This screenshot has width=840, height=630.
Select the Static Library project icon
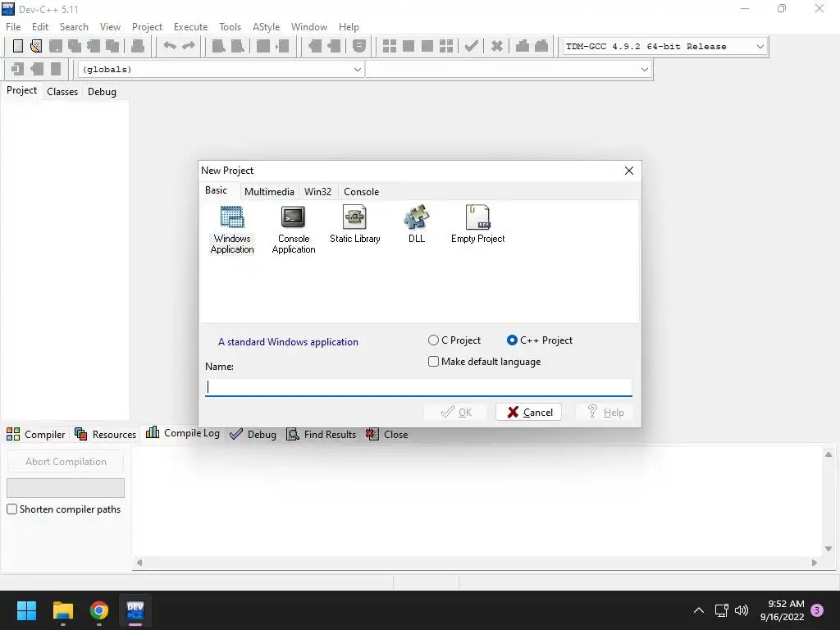click(x=354, y=225)
